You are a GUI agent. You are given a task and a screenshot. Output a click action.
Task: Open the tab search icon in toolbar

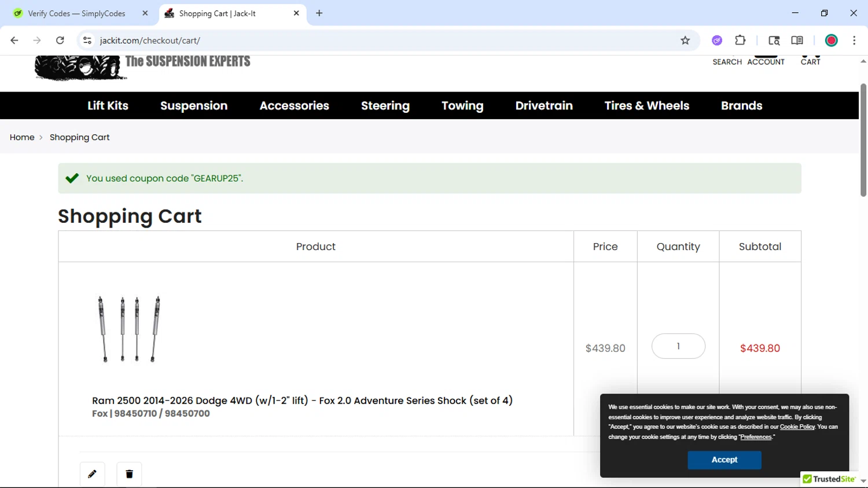pos(774,41)
